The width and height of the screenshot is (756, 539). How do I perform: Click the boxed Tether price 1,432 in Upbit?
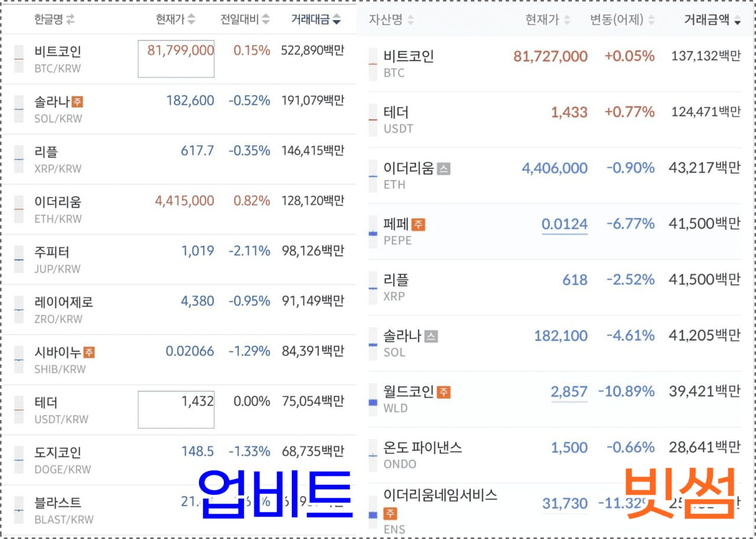(x=176, y=410)
